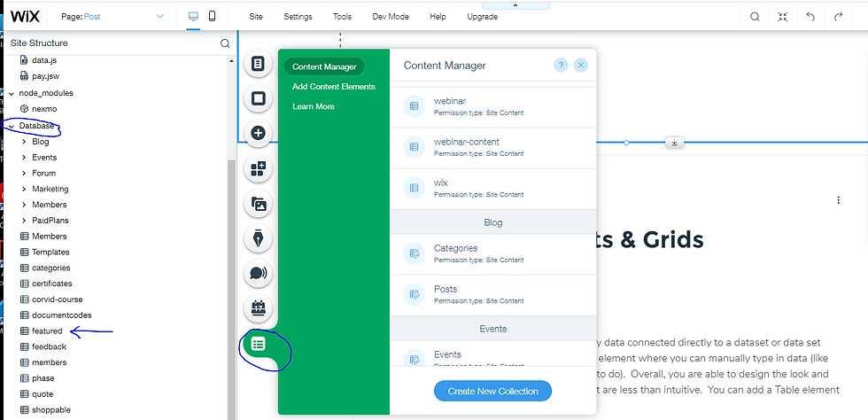Expand the Members database folder
Viewport: 868px width, 420px height.
click(x=24, y=205)
